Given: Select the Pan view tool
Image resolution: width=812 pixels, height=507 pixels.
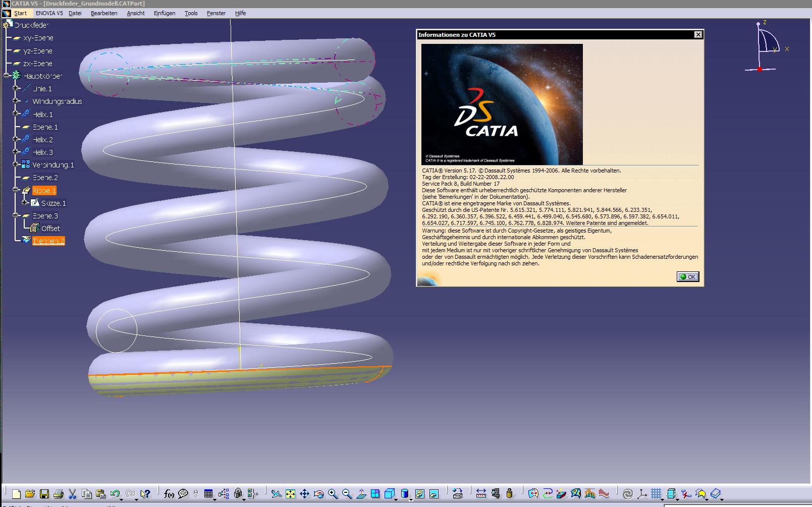Looking at the screenshot, I should pyautogui.click(x=304, y=494).
